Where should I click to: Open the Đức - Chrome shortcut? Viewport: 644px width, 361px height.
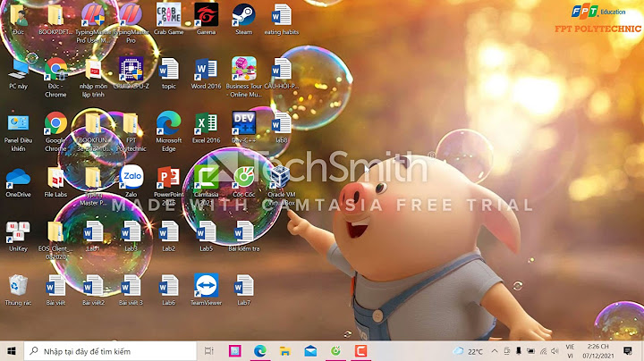point(55,77)
